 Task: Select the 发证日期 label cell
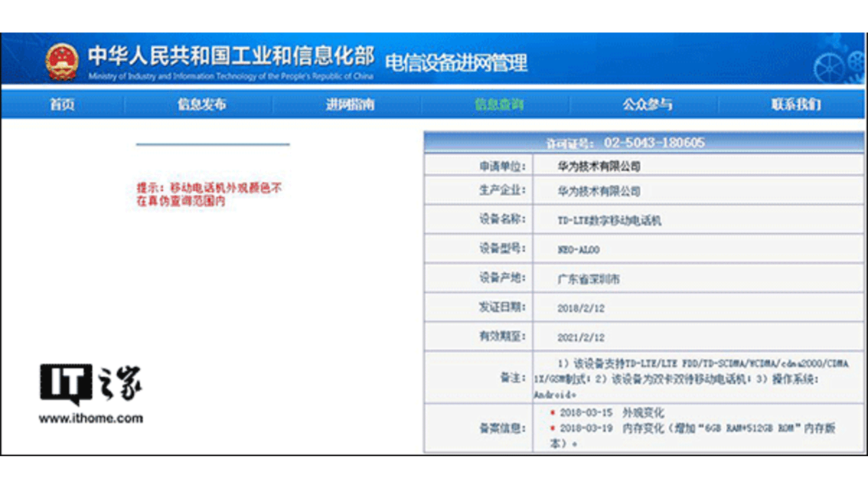(479, 307)
